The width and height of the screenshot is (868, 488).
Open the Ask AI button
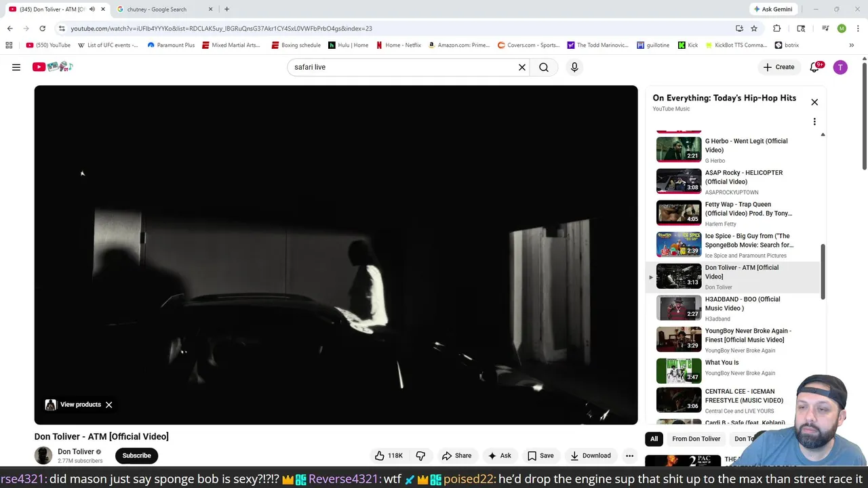click(499, 455)
